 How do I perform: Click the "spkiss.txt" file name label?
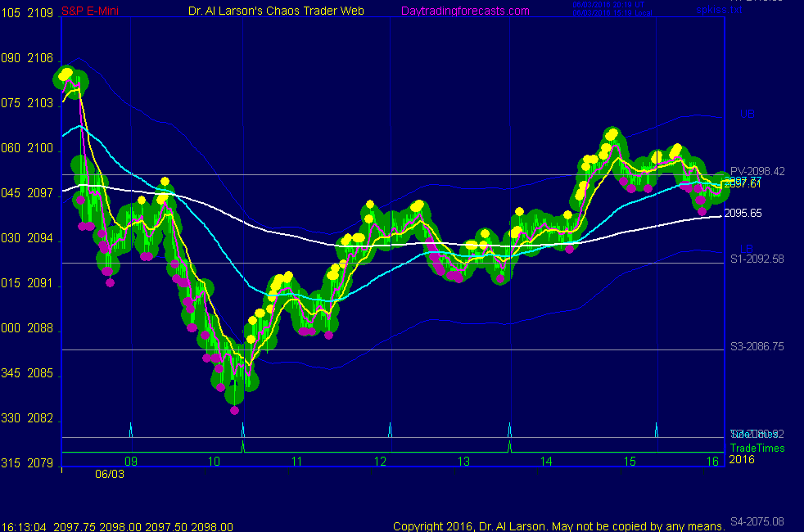click(x=719, y=9)
